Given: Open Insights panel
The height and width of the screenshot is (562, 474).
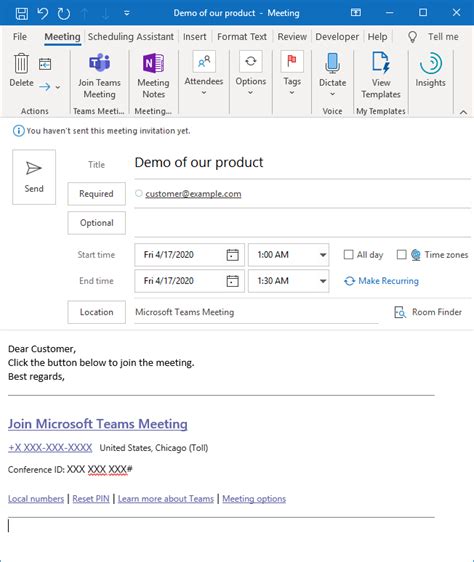Looking at the screenshot, I should [430, 70].
